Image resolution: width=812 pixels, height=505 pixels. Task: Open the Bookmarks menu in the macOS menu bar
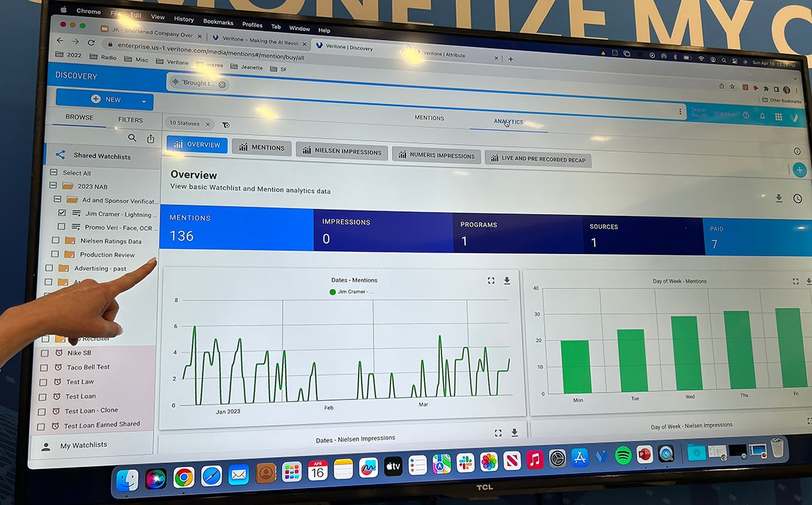coord(218,22)
